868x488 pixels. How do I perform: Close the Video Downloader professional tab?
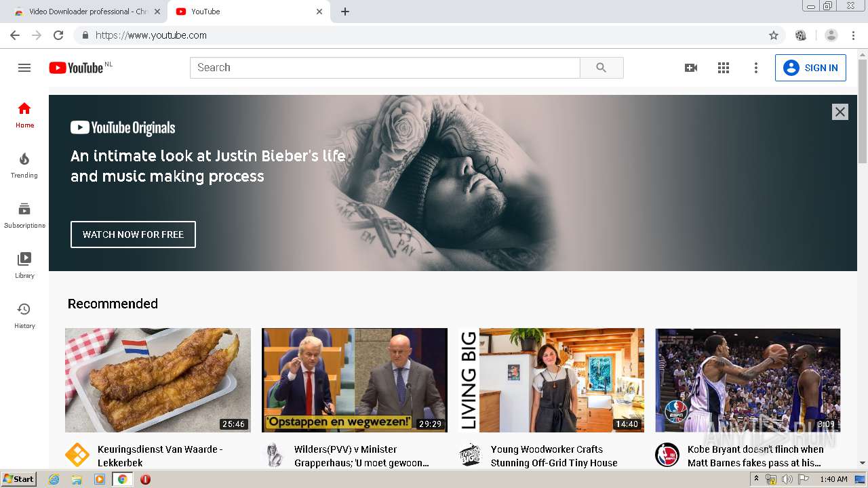coord(157,12)
